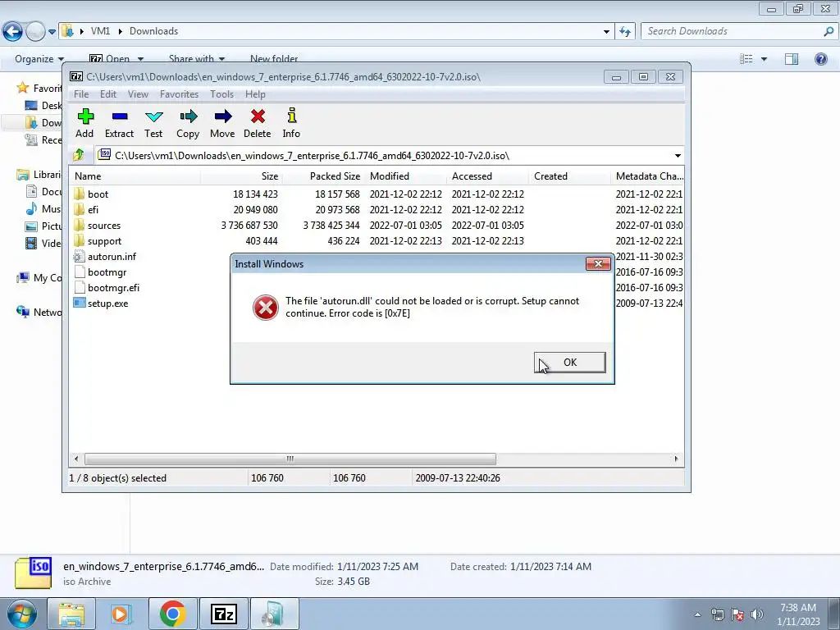Sort by the Packed Size column header

tap(323, 176)
